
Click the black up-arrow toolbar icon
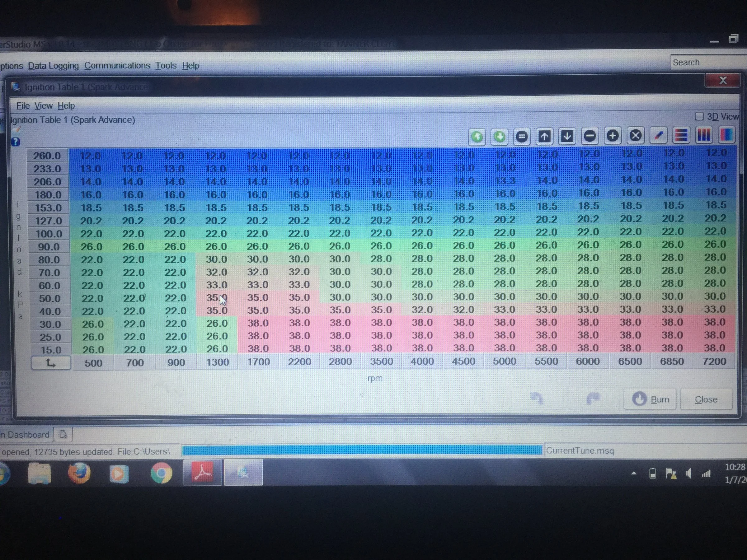(544, 136)
